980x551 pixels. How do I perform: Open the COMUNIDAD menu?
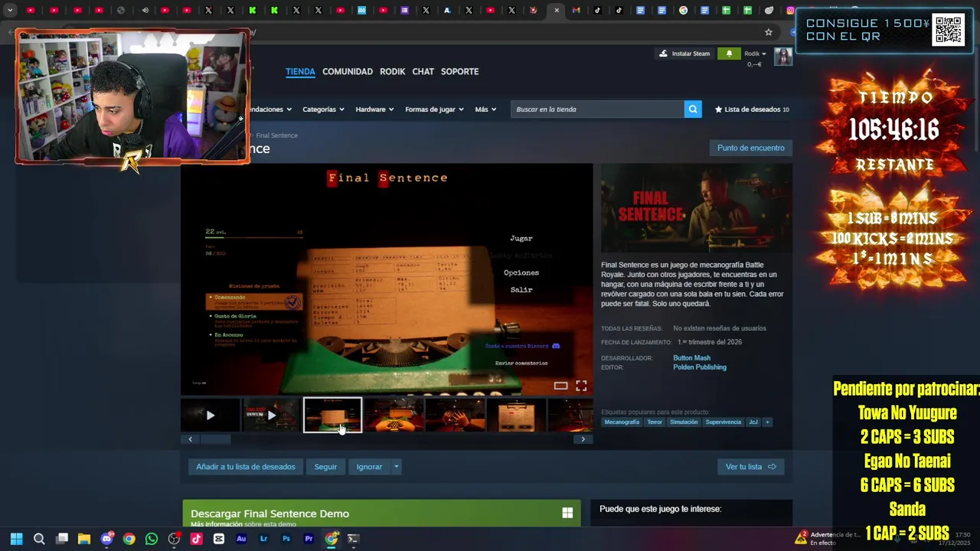point(348,71)
